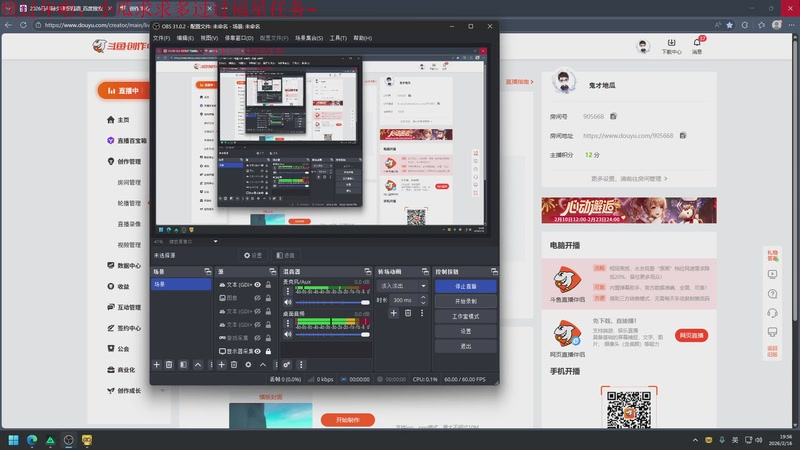Screen dimensions: 800x450
Task: Click the 停止直播 button
Action: click(x=466, y=286)
